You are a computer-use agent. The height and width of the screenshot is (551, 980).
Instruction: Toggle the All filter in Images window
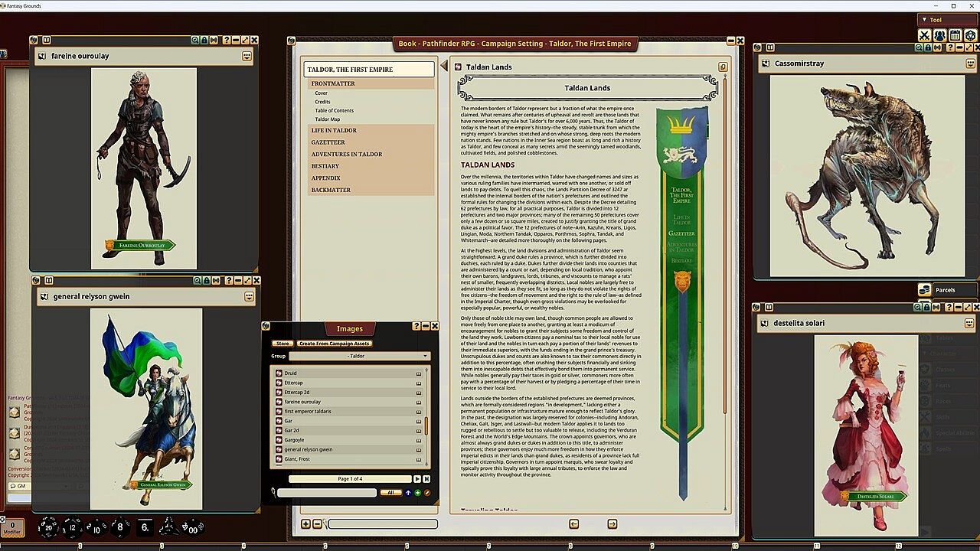click(390, 493)
